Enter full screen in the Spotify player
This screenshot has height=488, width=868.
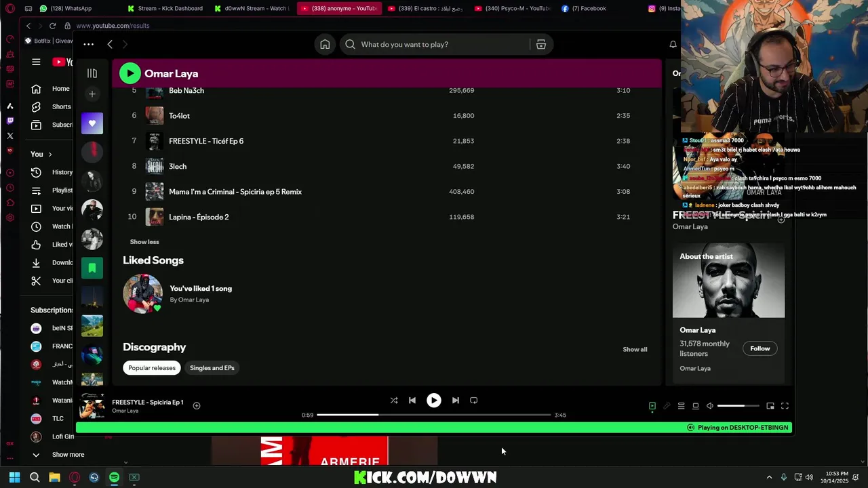785,406
